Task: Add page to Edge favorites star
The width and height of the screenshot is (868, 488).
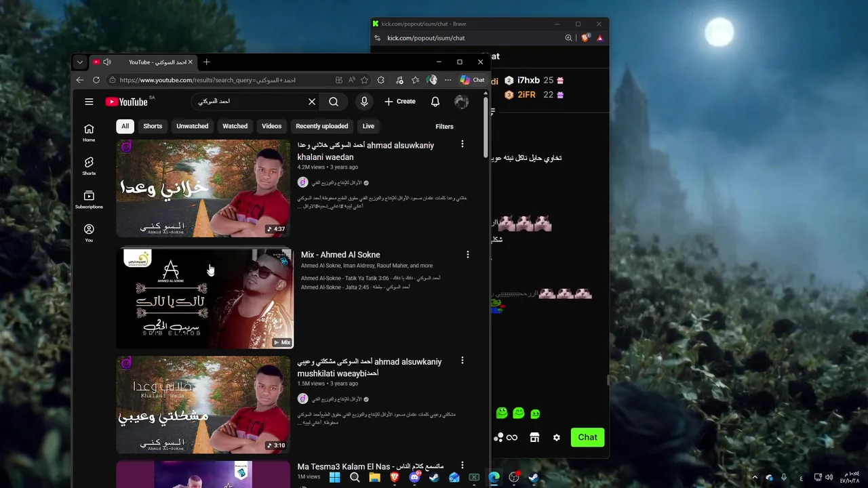Action: point(364,80)
